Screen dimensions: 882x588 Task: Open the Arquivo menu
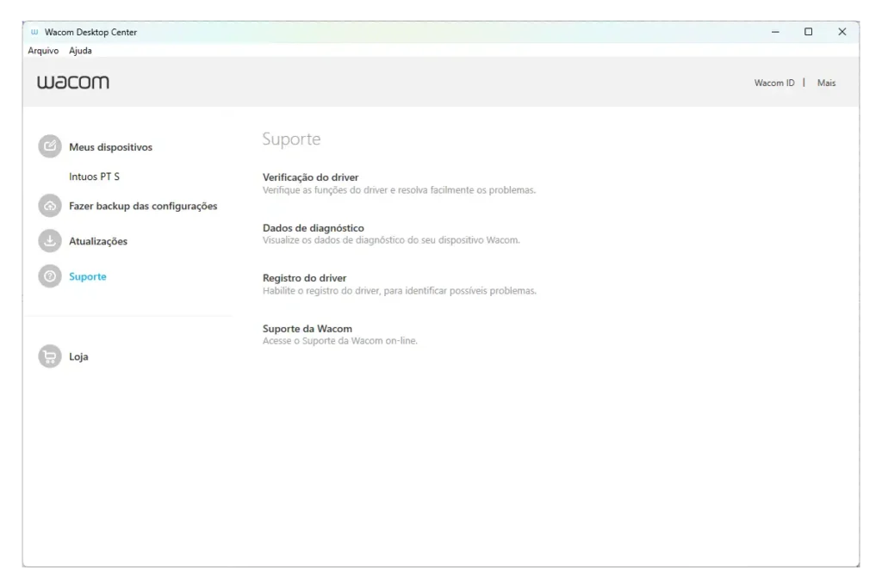[43, 51]
